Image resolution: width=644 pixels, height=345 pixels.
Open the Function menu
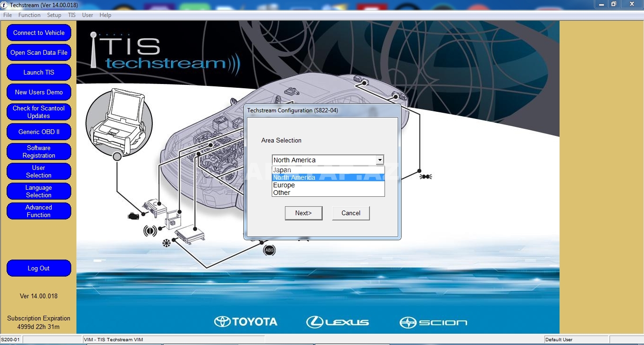[29, 15]
